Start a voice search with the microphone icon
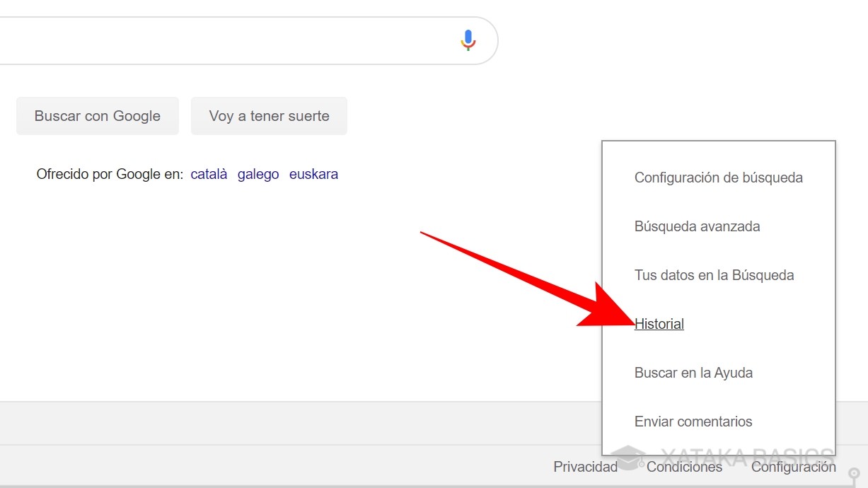The height and width of the screenshot is (488, 868). (468, 40)
